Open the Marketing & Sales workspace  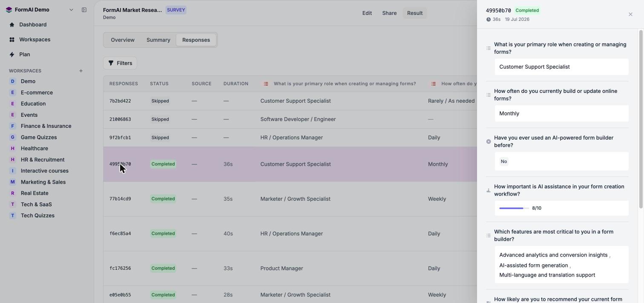click(43, 182)
